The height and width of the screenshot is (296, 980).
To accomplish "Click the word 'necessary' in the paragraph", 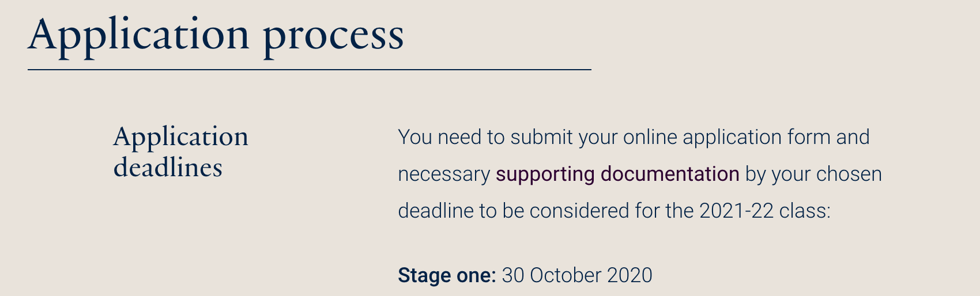I will (x=444, y=174).
